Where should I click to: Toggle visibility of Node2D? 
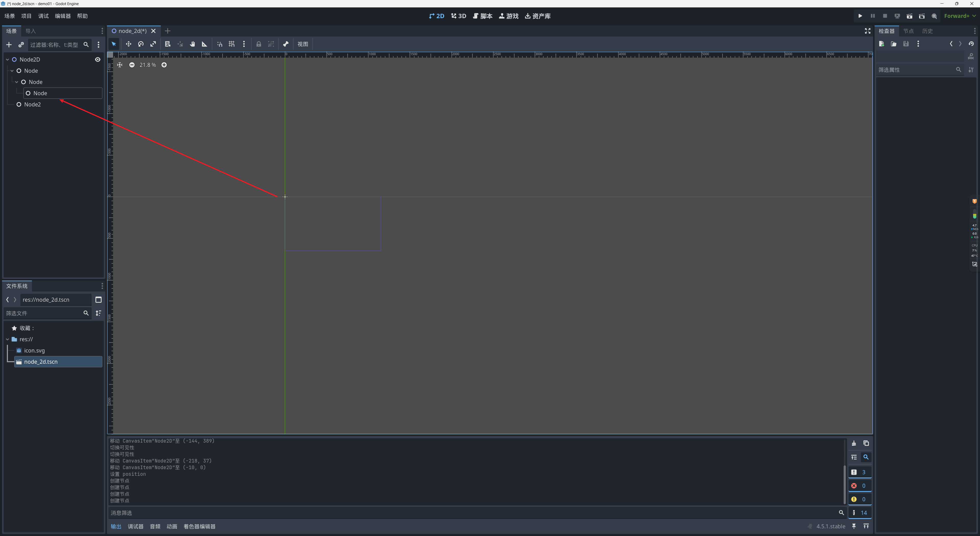(x=98, y=59)
